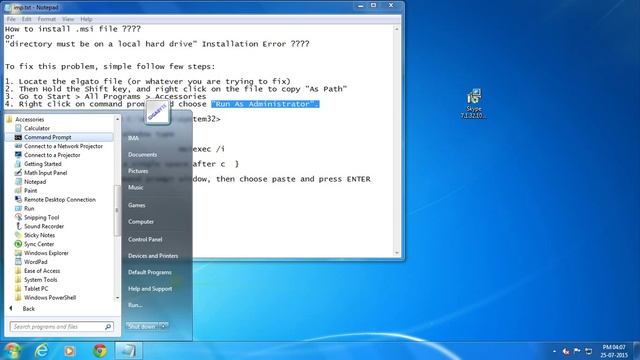
Task: Open Internet Explorer from taskbar
Action: click(42, 351)
